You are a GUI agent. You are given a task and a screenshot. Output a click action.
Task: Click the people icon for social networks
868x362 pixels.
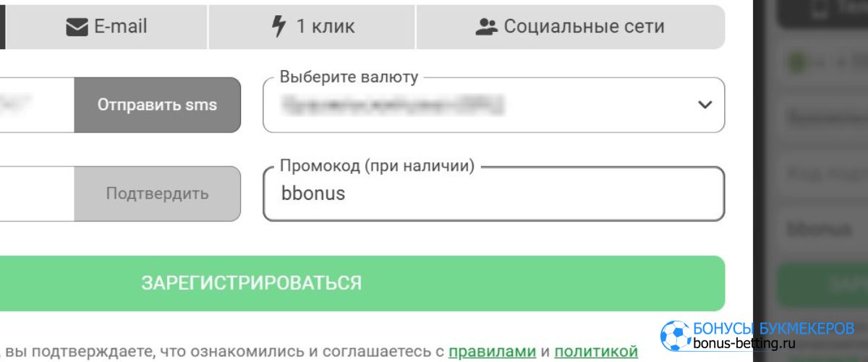pos(486,28)
